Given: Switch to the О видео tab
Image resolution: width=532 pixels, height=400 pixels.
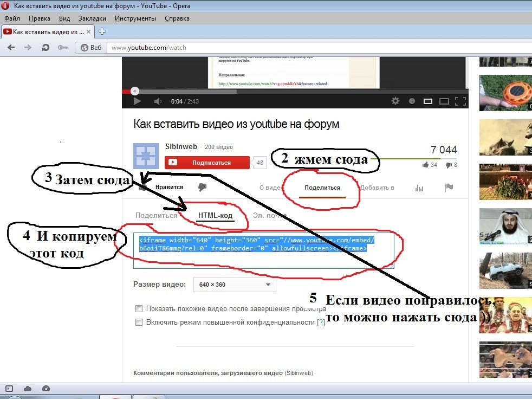Looking at the screenshot, I should click(271, 188).
